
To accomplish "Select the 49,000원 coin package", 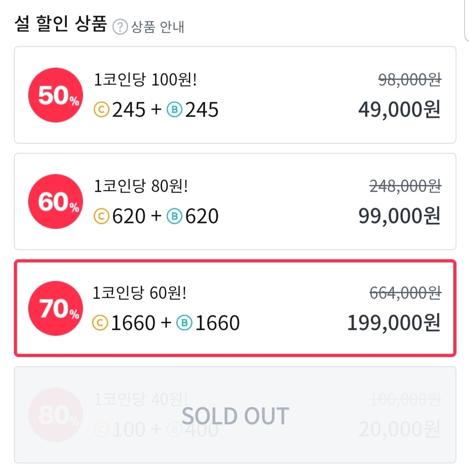I will coord(235,95).
